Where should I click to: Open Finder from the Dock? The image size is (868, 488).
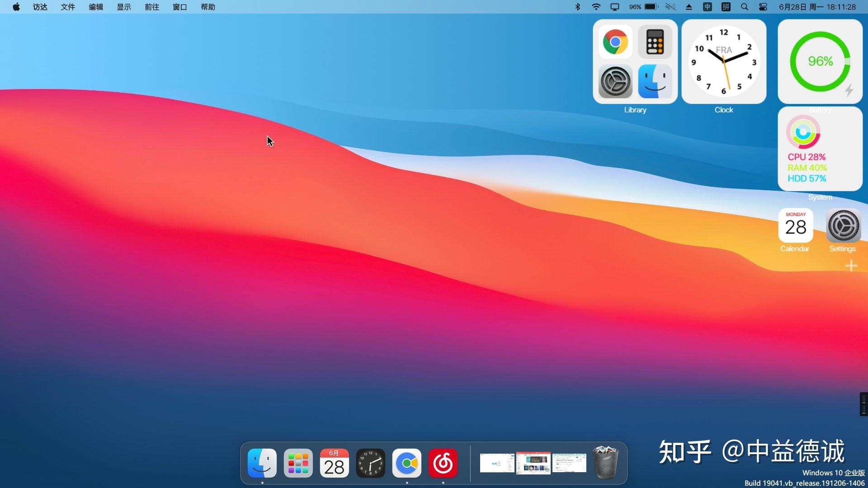(x=261, y=463)
